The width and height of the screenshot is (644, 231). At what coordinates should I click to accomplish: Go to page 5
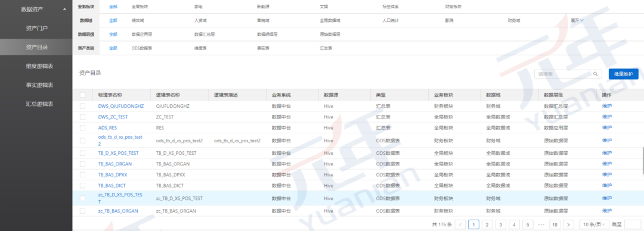527,224
